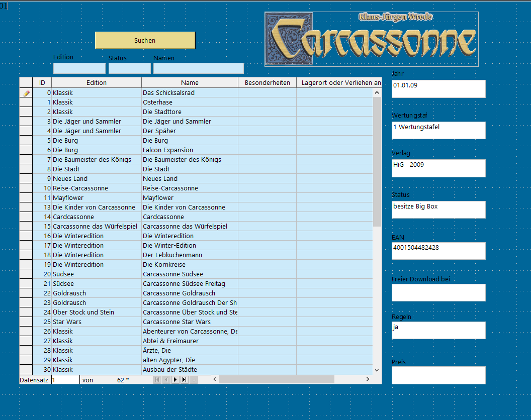
Task: Sort by the Edition column header
Action: click(96, 83)
